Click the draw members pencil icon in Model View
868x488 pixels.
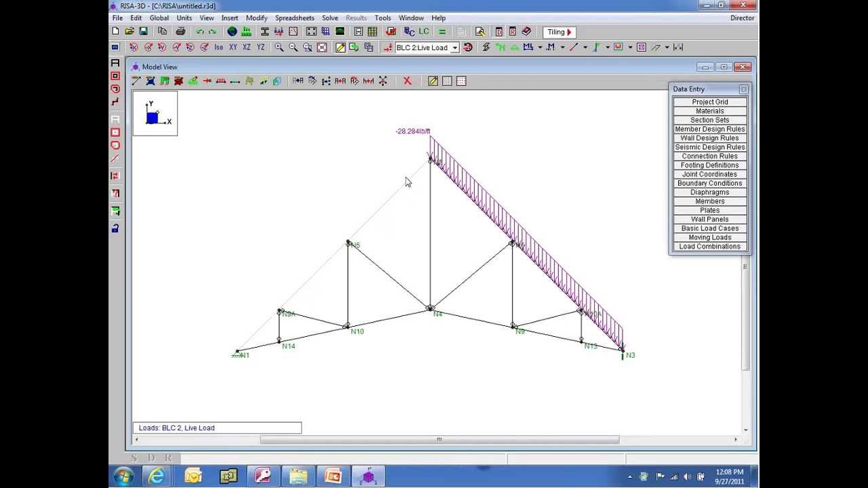136,81
